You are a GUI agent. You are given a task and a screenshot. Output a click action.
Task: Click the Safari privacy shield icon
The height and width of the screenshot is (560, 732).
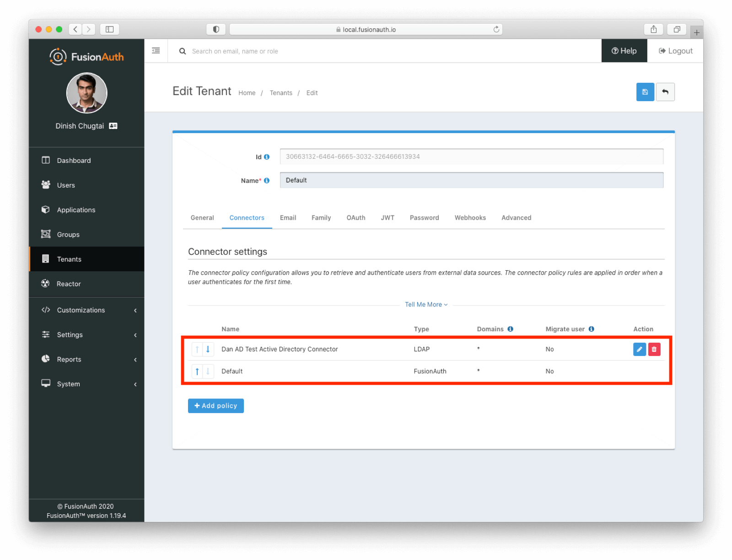coord(216,29)
